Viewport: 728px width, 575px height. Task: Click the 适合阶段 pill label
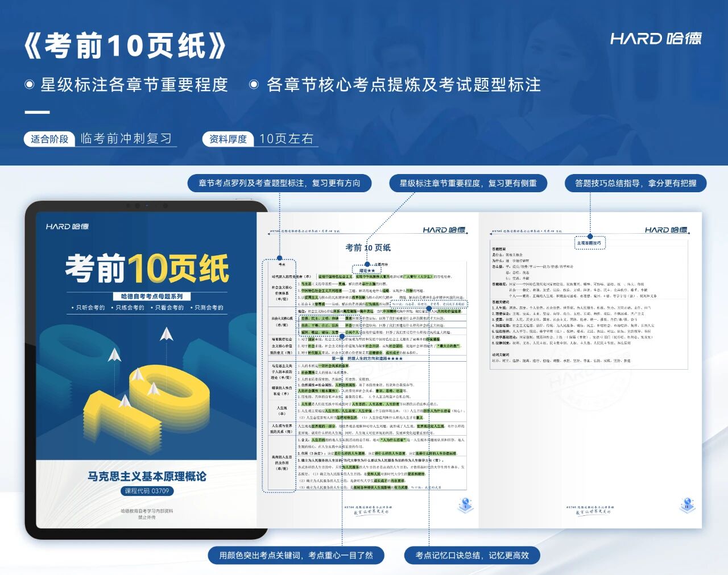[49, 139]
